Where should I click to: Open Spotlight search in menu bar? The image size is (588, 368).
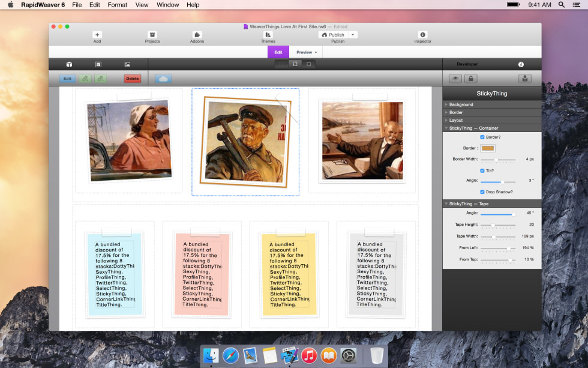tap(562, 4)
